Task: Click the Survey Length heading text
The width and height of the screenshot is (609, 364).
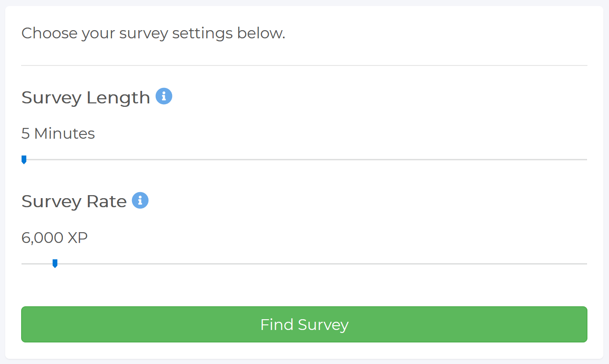Action: 85,98
